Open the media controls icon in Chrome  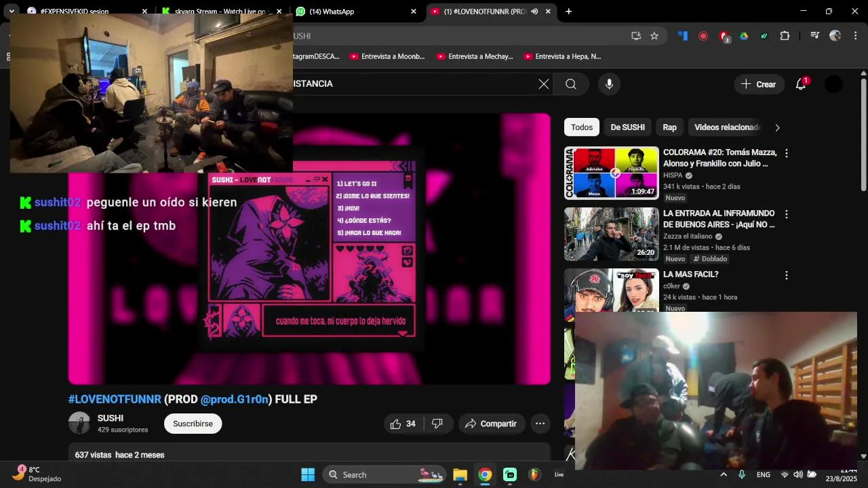[815, 36]
